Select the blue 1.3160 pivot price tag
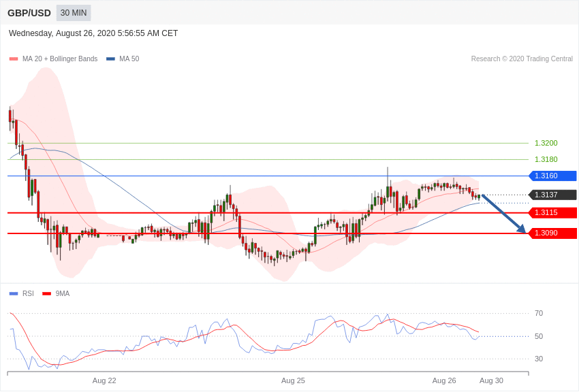The width and height of the screenshot is (579, 392). (552, 176)
